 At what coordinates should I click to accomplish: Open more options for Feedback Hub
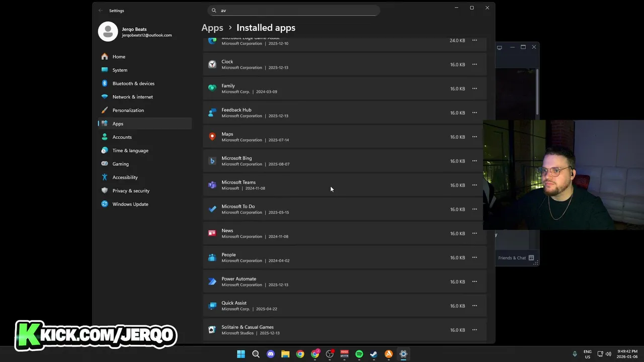click(474, 113)
